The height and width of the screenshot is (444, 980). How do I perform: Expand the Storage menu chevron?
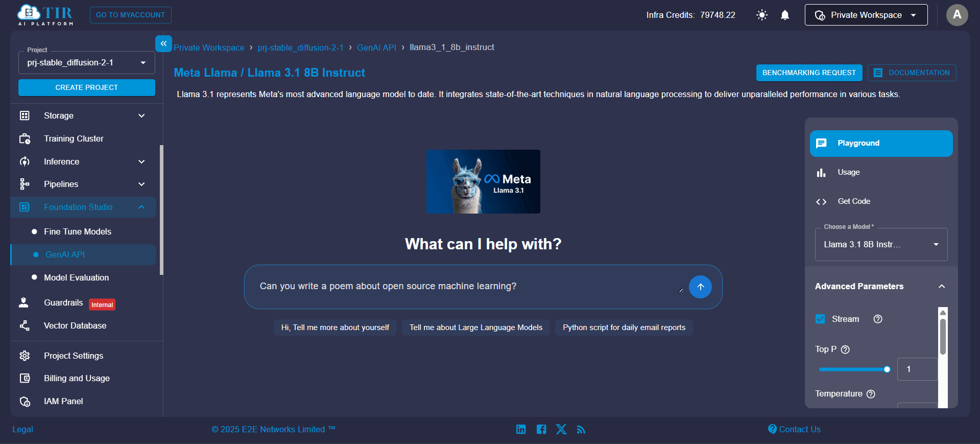pos(141,115)
